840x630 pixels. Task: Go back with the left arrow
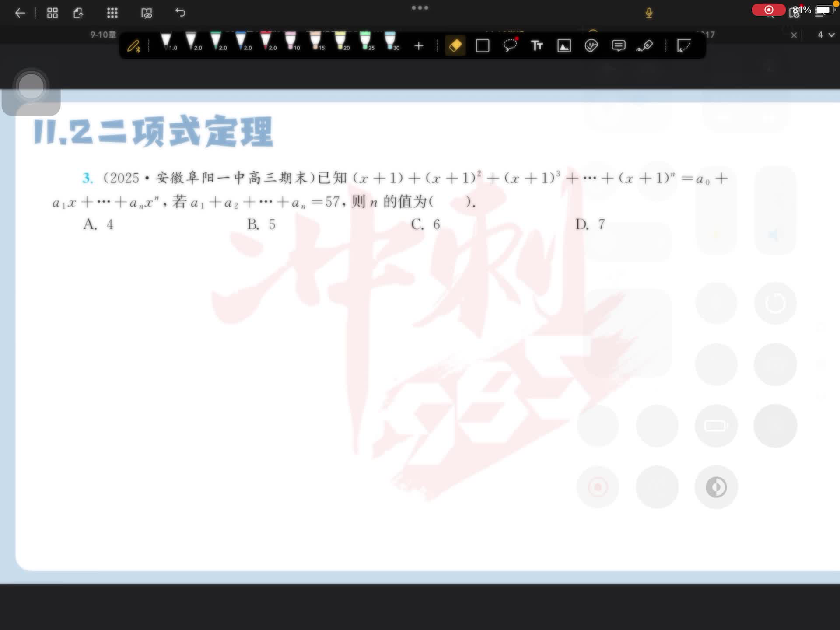point(20,13)
